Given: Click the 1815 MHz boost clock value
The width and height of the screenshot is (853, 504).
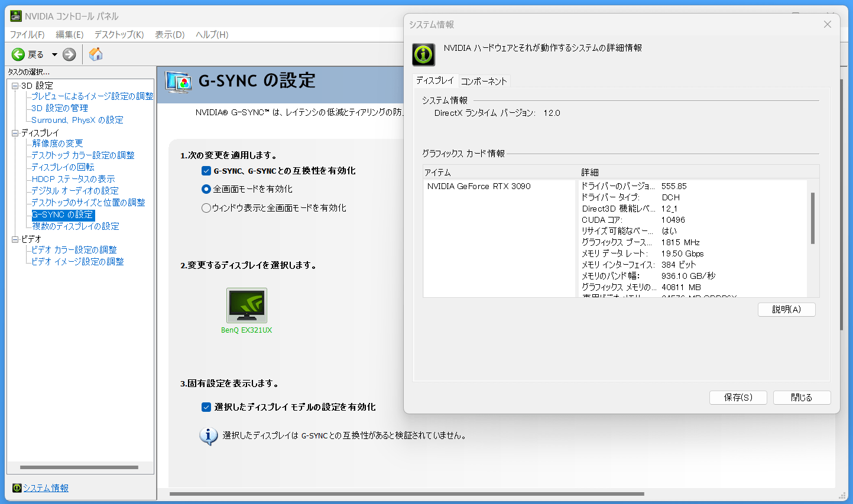Looking at the screenshot, I should click(x=680, y=242).
